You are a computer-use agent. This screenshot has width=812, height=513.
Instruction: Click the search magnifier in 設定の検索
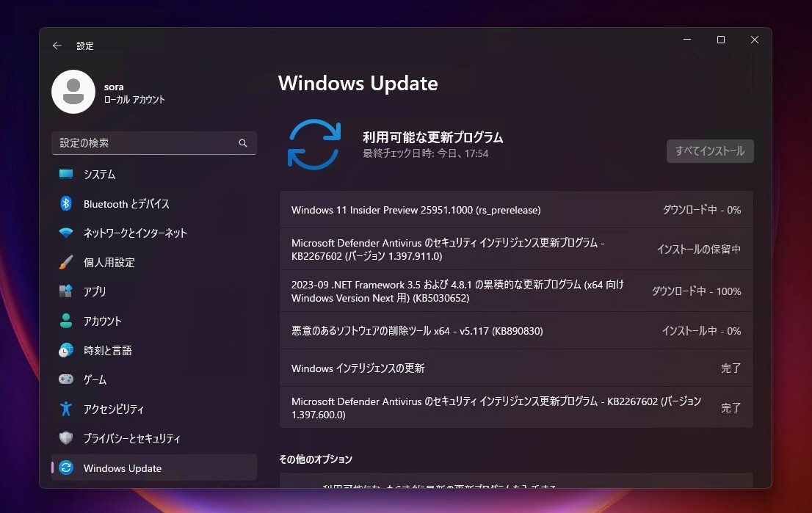coord(243,143)
